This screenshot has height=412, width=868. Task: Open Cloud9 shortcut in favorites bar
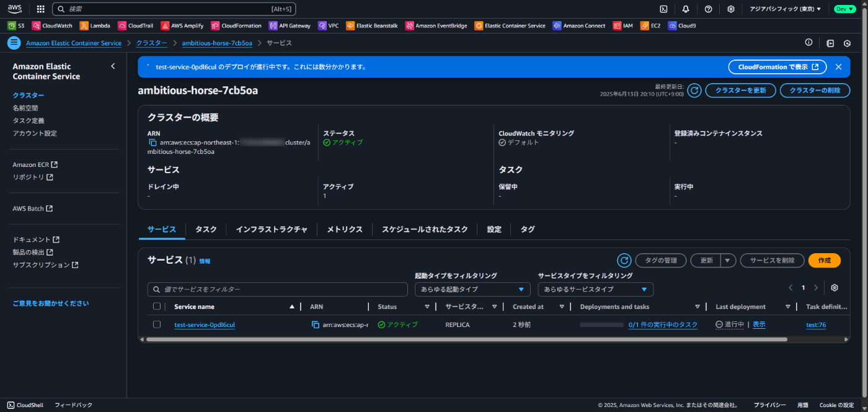pyautogui.click(x=682, y=26)
